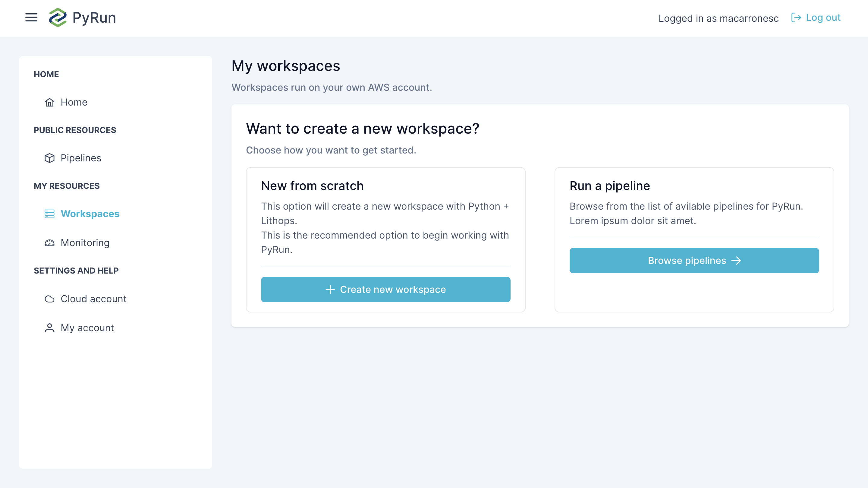Click the Run a pipeline card heading
Screen dimensions: 868x488
[609, 186]
